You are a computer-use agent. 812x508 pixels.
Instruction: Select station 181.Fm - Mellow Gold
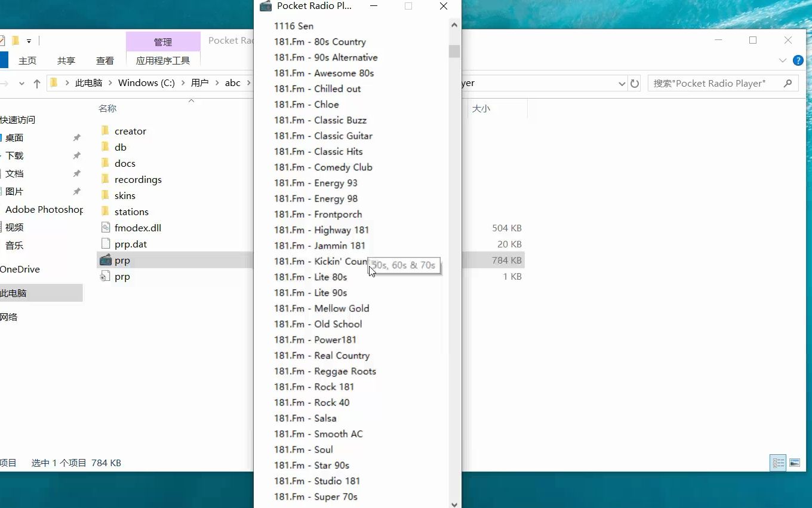click(x=322, y=308)
